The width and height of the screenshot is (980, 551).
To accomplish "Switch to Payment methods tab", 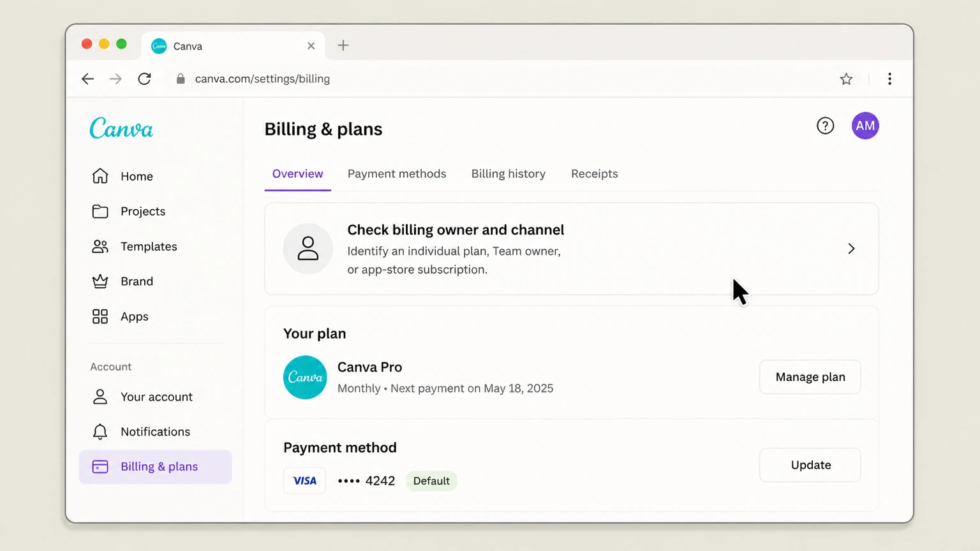I will (397, 173).
